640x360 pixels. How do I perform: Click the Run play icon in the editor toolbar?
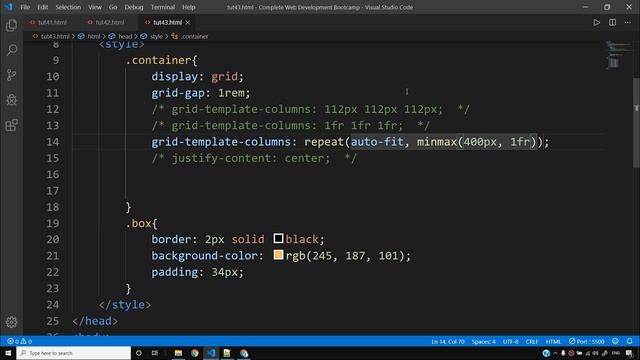click(596, 22)
